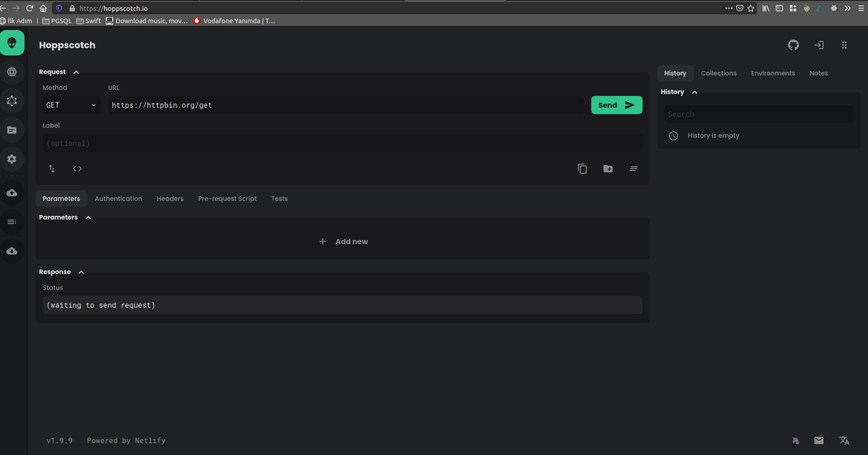Click the v1.9.9 version label

(x=59, y=440)
